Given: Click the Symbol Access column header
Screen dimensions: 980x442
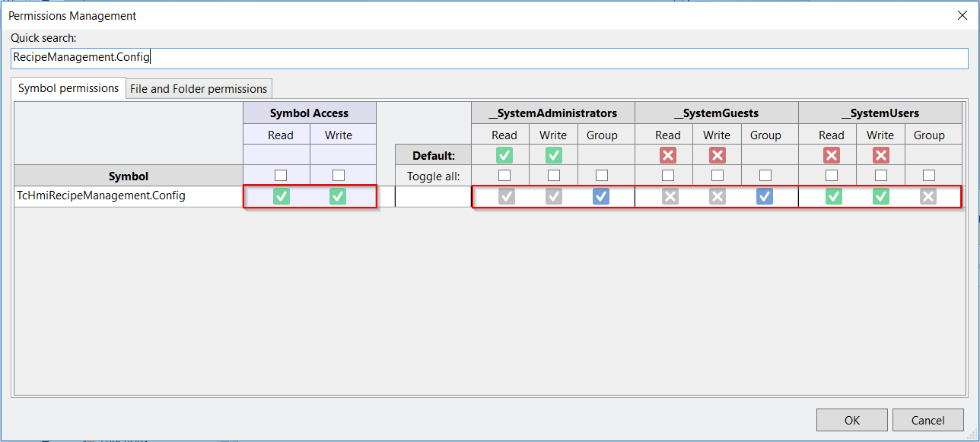Looking at the screenshot, I should 310,113.
